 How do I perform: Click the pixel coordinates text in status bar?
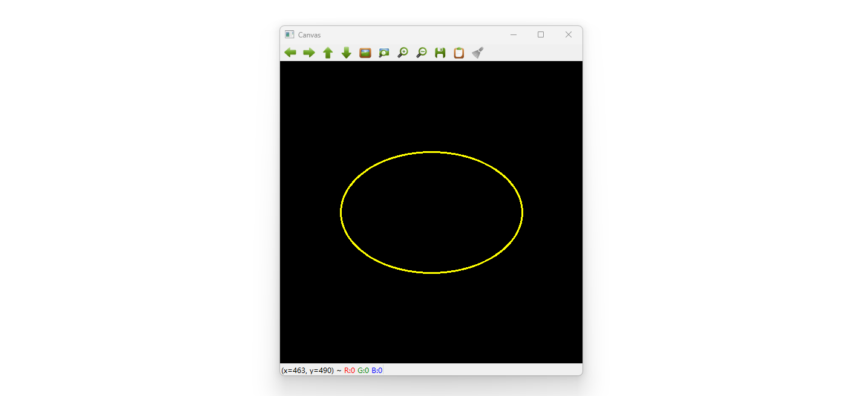(307, 370)
